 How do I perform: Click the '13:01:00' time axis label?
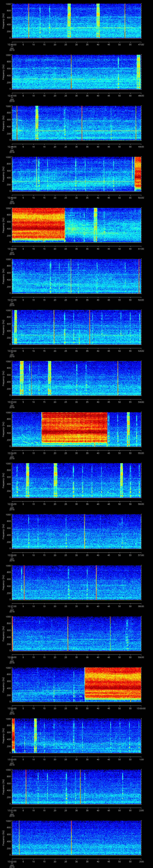[12, 810]
